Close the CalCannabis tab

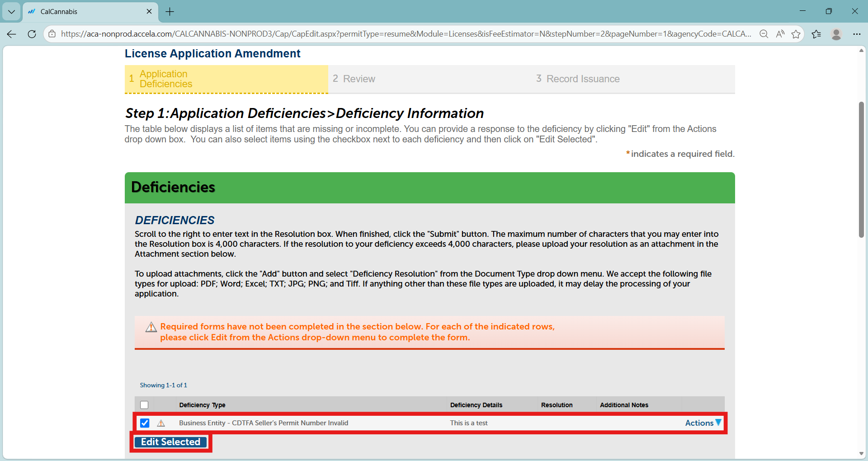[x=149, y=11]
